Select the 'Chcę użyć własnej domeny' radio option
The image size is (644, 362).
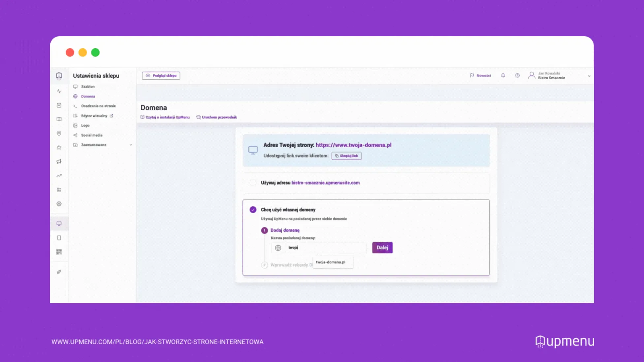[253, 210]
